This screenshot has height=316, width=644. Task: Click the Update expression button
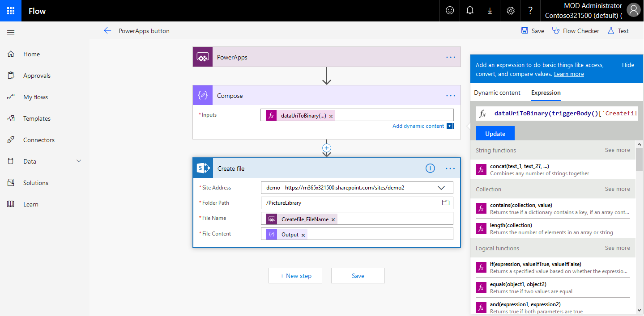point(495,134)
